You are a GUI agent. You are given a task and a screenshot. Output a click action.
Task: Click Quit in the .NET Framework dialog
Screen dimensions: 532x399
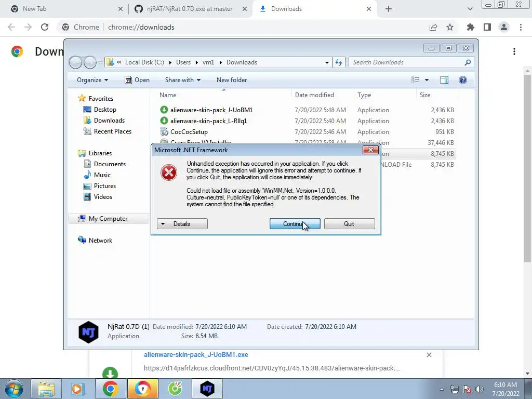tap(349, 223)
